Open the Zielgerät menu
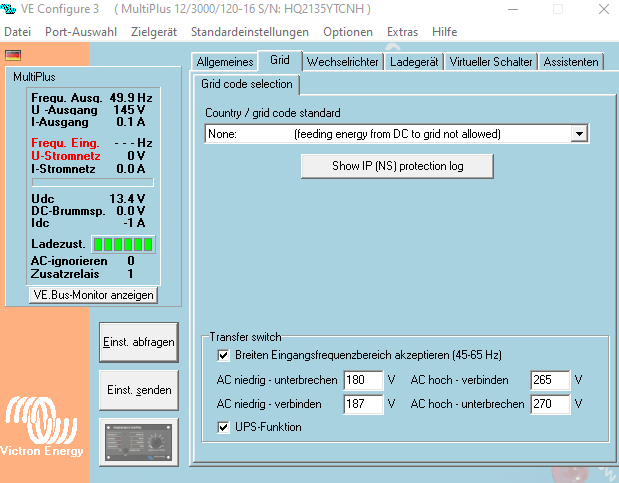Viewport: 619px width, 483px height. [x=154, y=32]
